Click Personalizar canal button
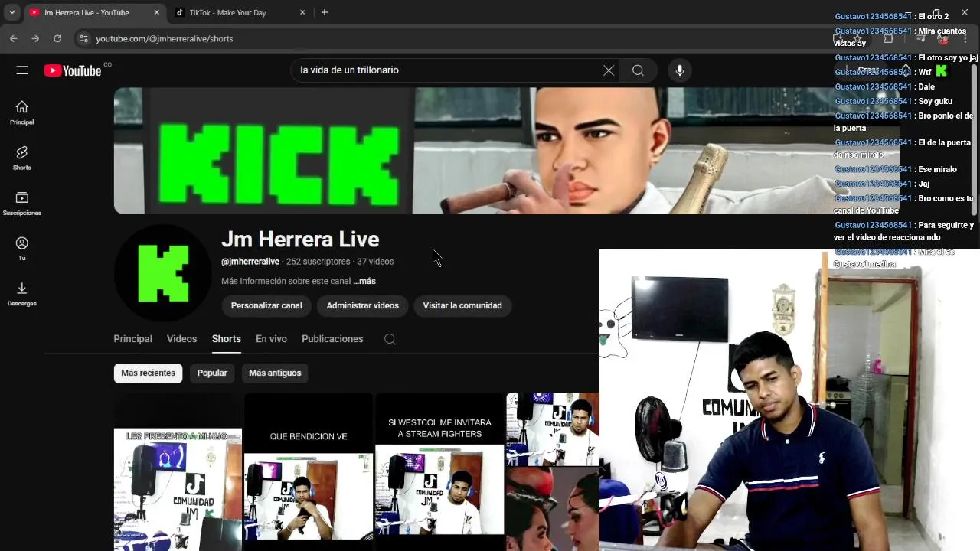Viewport: 980px width, 551px height. point(266,305)
